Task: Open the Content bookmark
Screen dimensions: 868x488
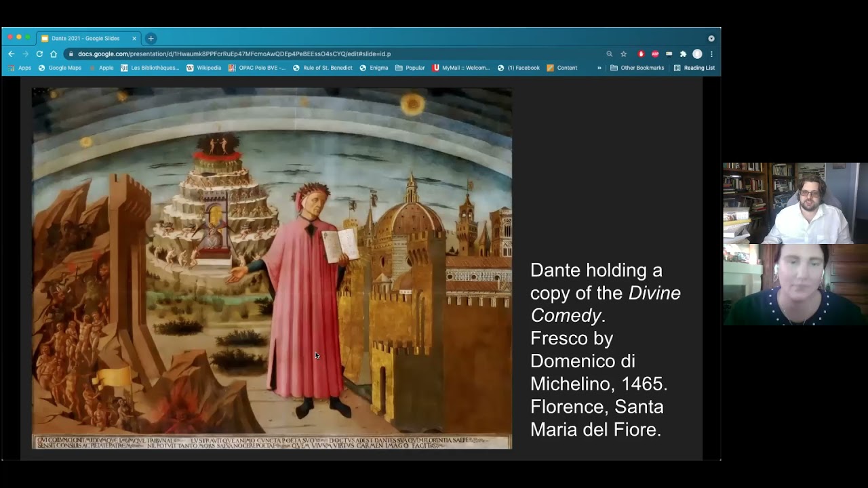Action: click(x=562, y=68)
